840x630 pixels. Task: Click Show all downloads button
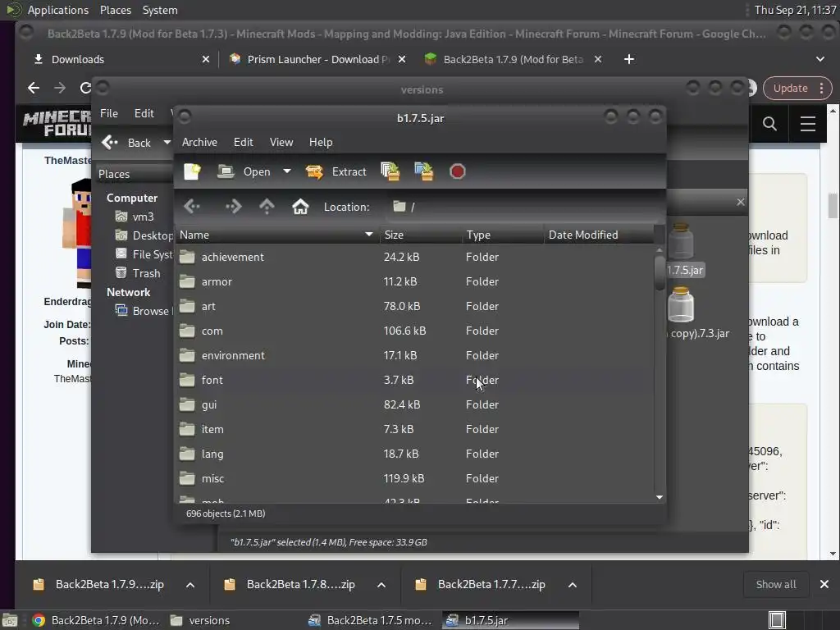pyautogui.click(x=776, y=584)
